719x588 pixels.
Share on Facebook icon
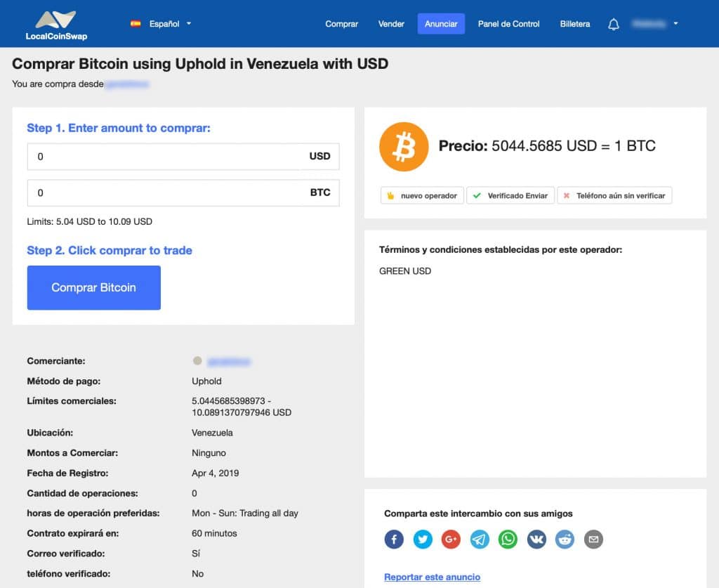pyautogui.click(x=394, y=540)
